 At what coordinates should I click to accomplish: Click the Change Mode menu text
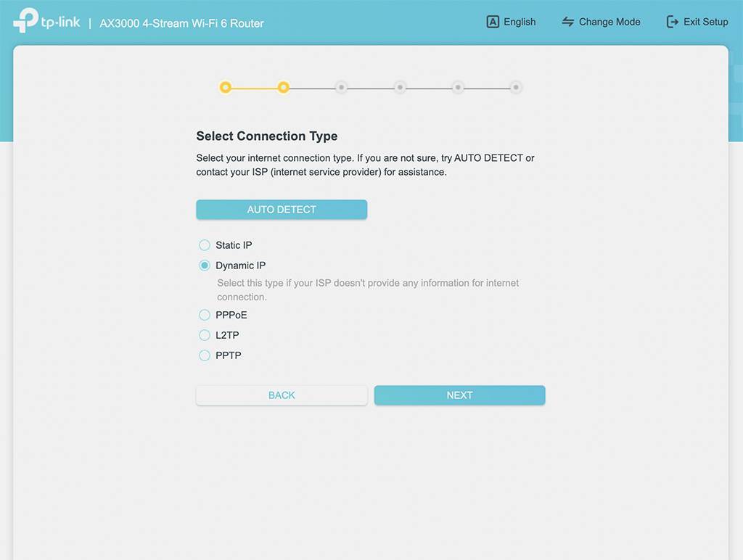tap(609, 22)
